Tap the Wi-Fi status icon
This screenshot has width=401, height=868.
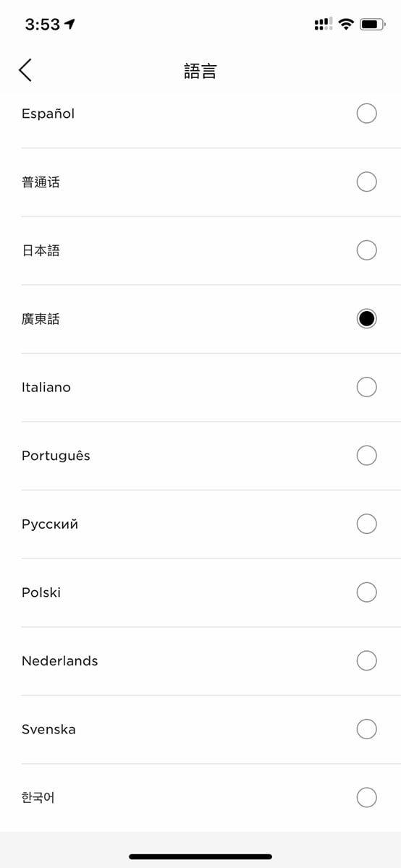(346, 25)
